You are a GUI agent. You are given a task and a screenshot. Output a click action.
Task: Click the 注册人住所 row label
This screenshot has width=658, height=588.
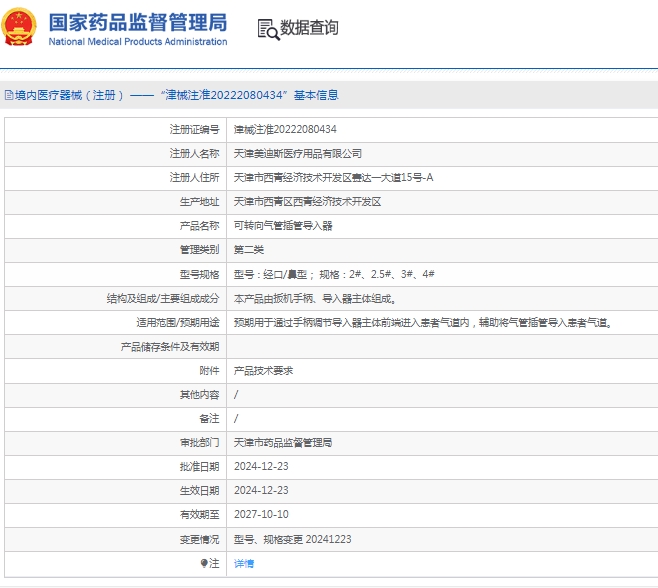click(x=194, y=178)
